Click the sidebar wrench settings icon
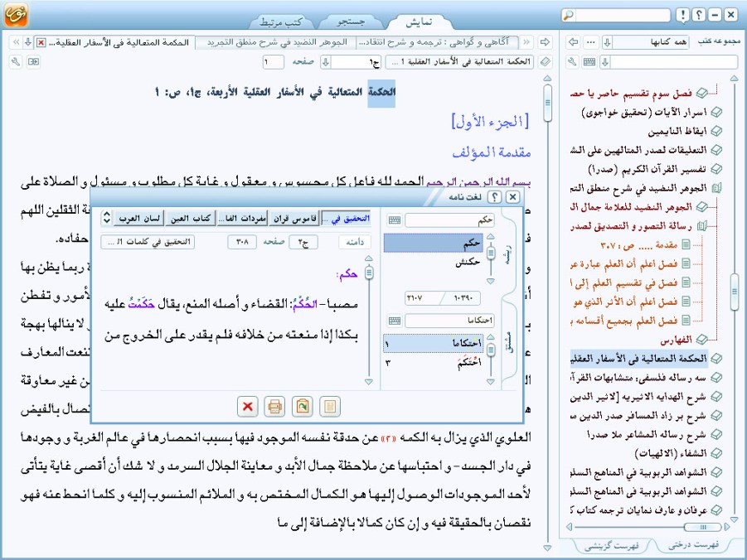 pyautogui.click(x=573, y=62)
